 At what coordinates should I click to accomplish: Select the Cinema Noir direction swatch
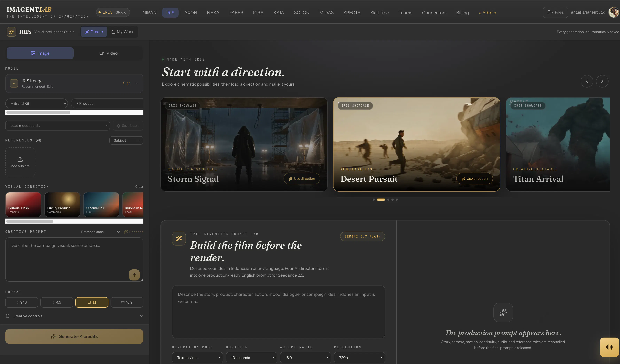(101, 205)
